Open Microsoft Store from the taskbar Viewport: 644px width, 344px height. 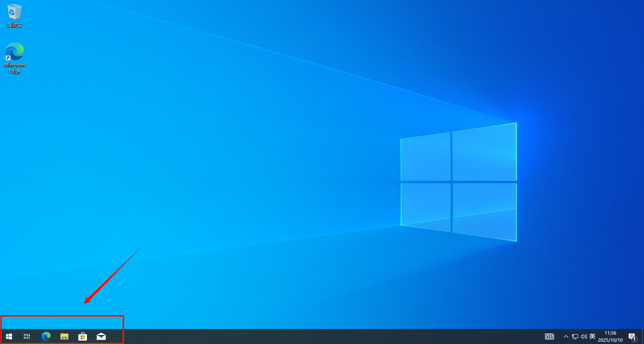[x=82, y=337]
